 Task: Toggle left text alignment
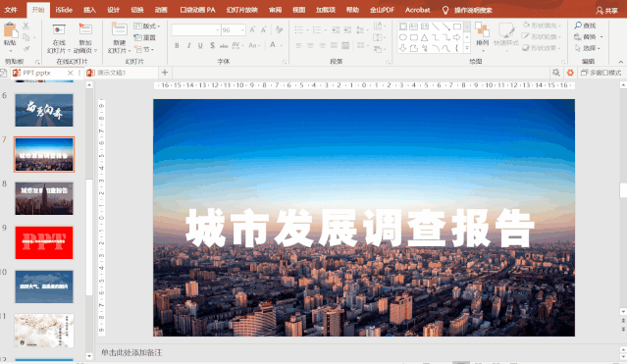[298, 45]
